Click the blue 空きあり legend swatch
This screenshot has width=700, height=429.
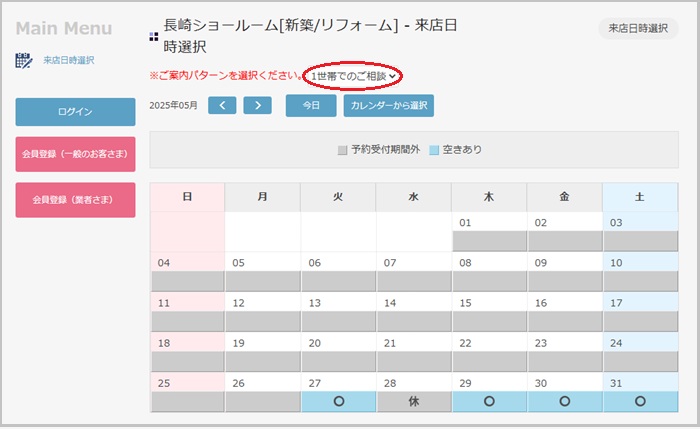click(434, 150)
